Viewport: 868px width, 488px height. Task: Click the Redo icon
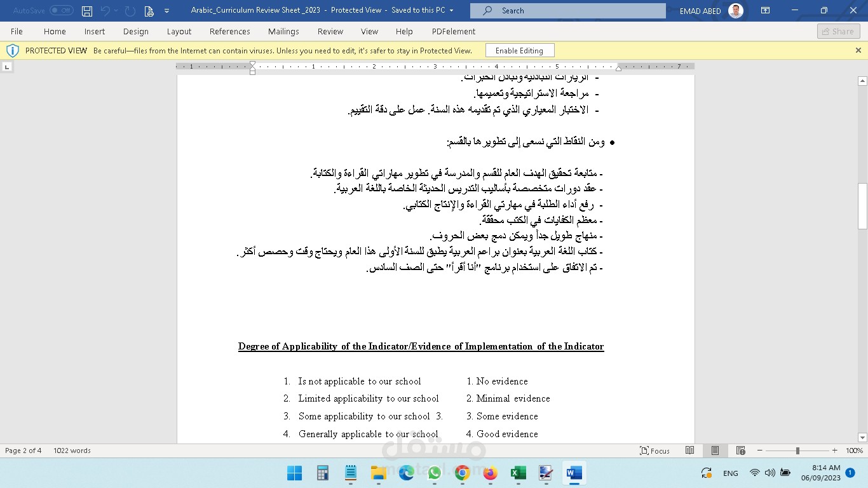click(130, 11)
